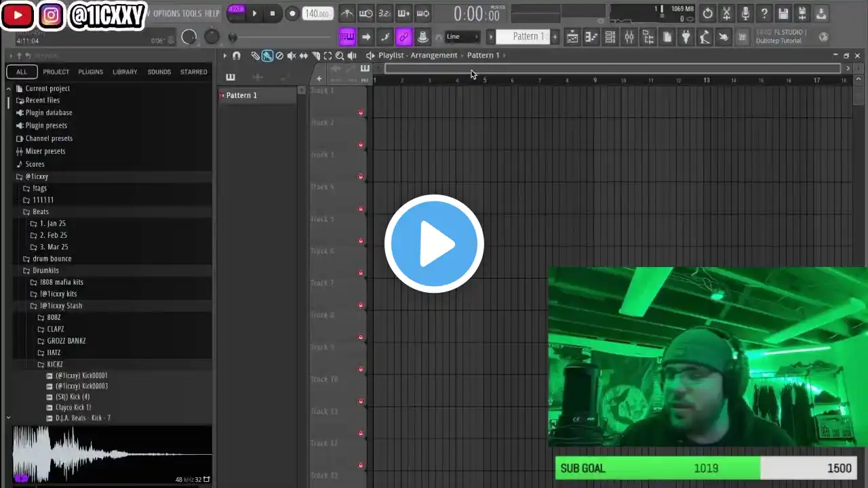Toggle typing keyboard to piano

click(x=347, y=37)
